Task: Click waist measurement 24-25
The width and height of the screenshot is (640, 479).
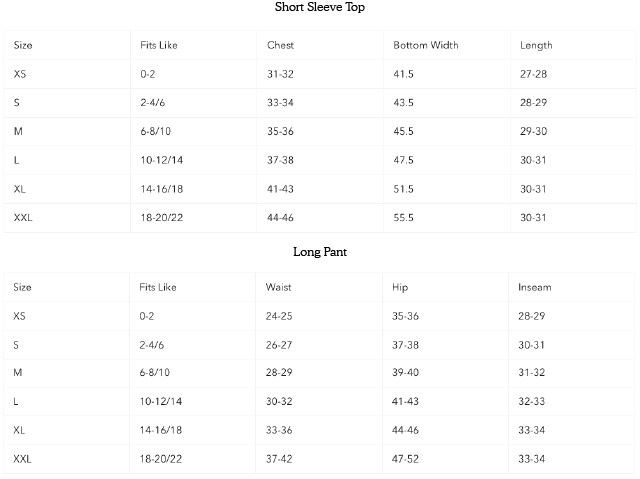Action: (279, 316)
